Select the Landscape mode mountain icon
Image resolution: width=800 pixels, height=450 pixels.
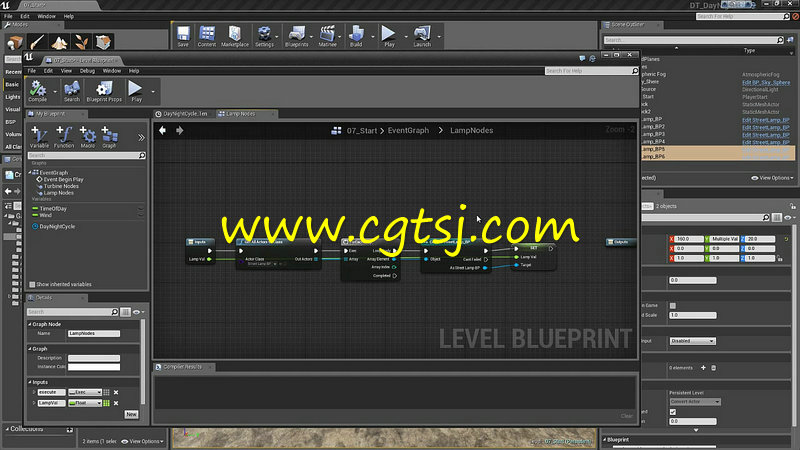tap(59, 42)
